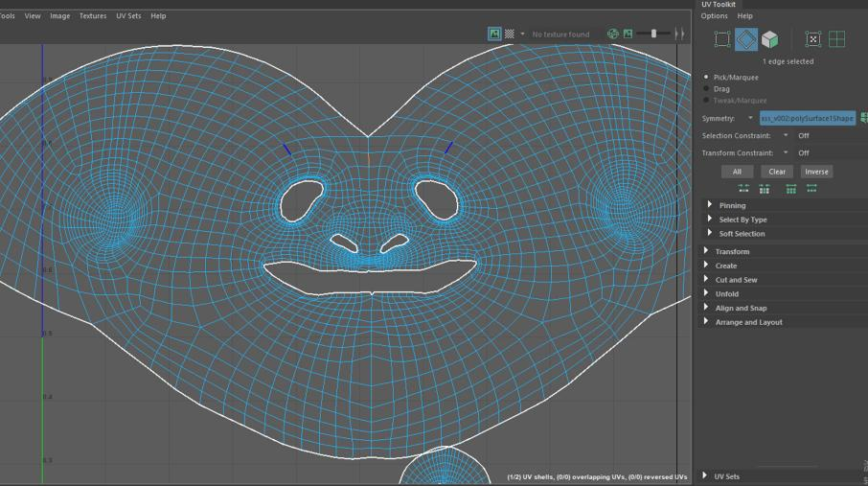
Task: Open UV Toolkit Help menu
Action: pyautogui.click(x=744, y=16)
